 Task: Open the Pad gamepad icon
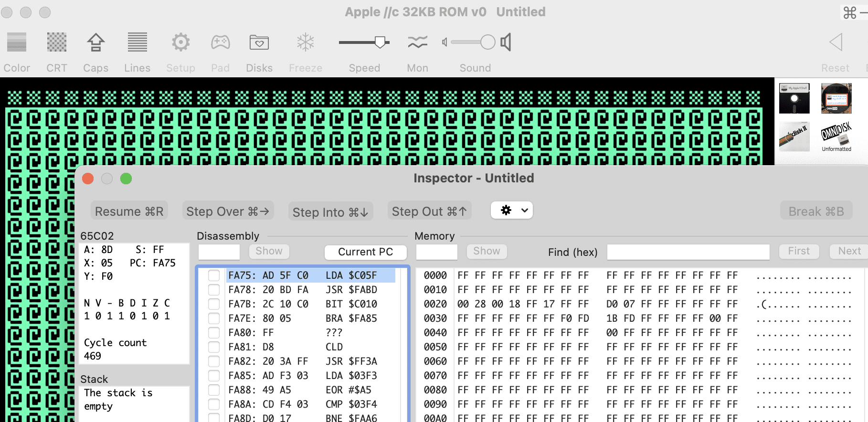point(221,42)
